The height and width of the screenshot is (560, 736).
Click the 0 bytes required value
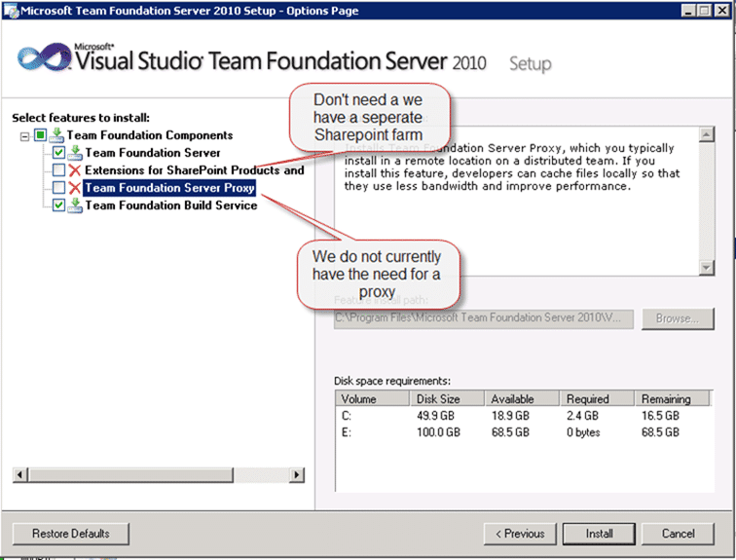(x=583, y=432)
